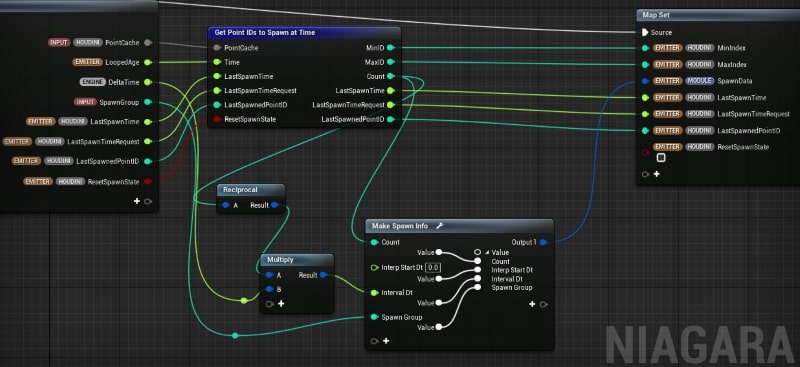Click the ENGINE badge beside DeltaTime

tap(92, 82)
